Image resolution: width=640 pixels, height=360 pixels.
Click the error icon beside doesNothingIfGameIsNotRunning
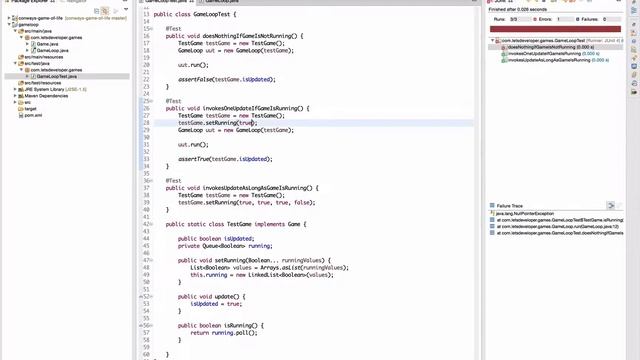tap(504, 47)
